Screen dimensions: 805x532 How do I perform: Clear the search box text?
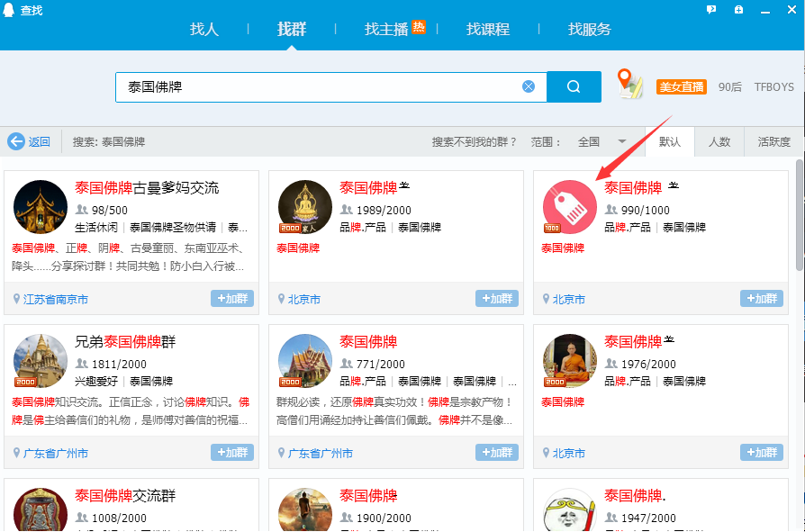pos(529,86)
